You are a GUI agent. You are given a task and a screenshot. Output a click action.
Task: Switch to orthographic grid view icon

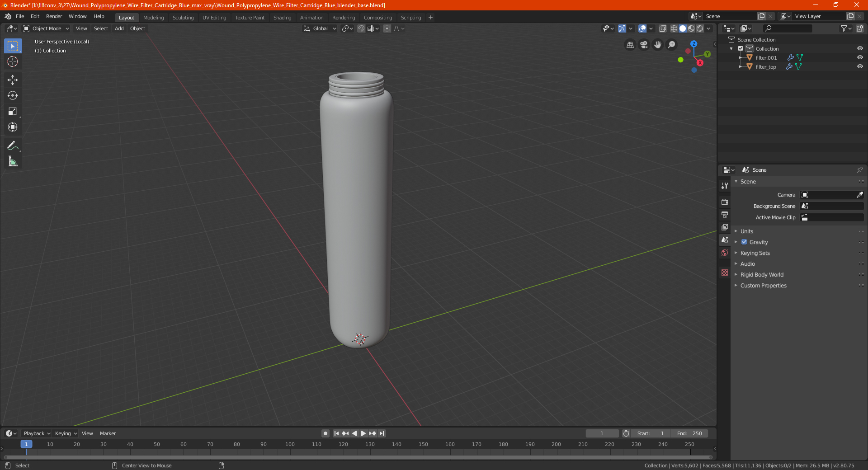[630, 45]
